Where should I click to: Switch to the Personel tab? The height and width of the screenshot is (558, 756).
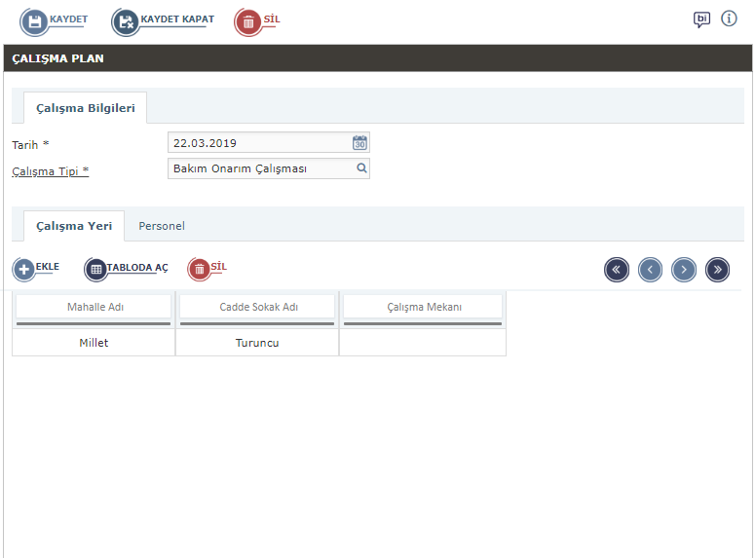tap(162, 226)
